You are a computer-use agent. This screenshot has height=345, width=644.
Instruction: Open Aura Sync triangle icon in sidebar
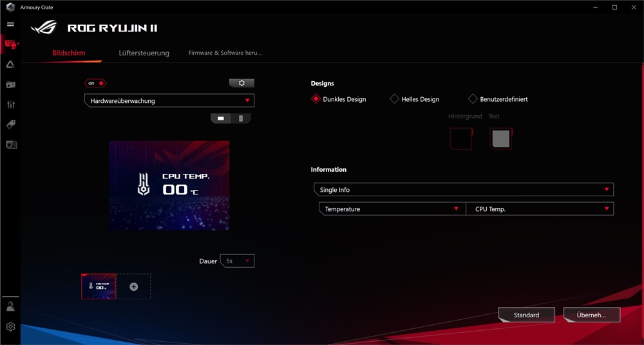click(x=10, y=64)
